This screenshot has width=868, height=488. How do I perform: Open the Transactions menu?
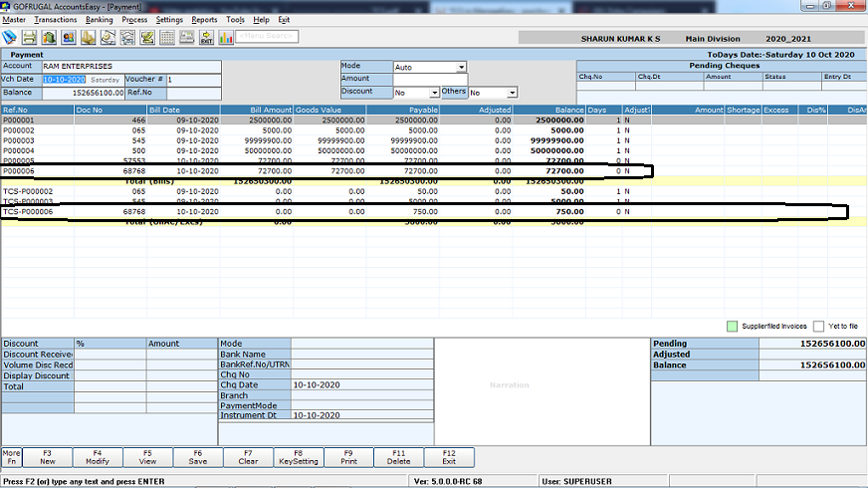(x=55, y=20)
